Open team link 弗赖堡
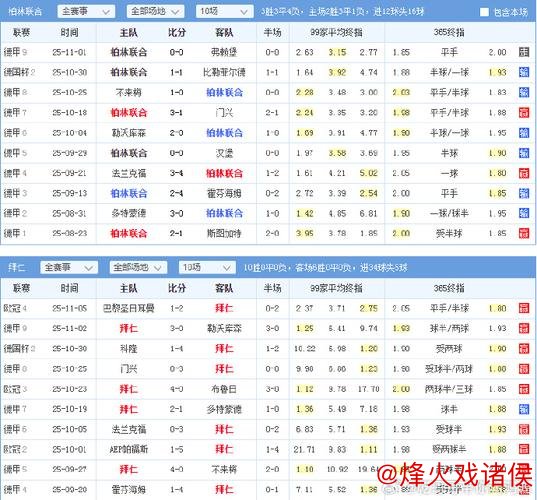Viewport: 537px width, 500px height. click(224, 52)
